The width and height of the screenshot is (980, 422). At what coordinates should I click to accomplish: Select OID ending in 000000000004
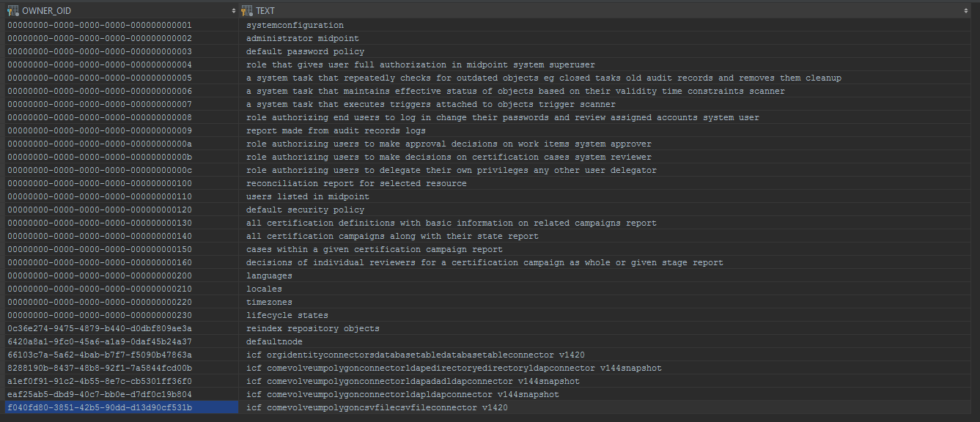click(x=100, y=65)
